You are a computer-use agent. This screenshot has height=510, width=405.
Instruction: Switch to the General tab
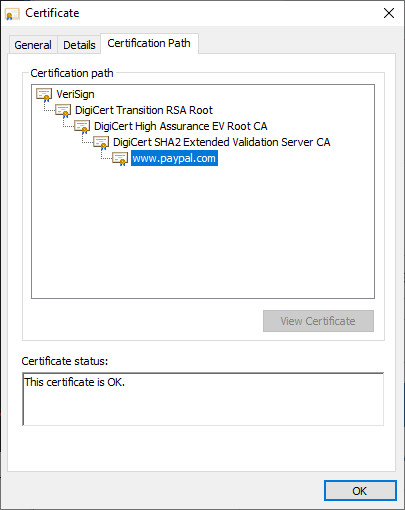tap(33, 45)
